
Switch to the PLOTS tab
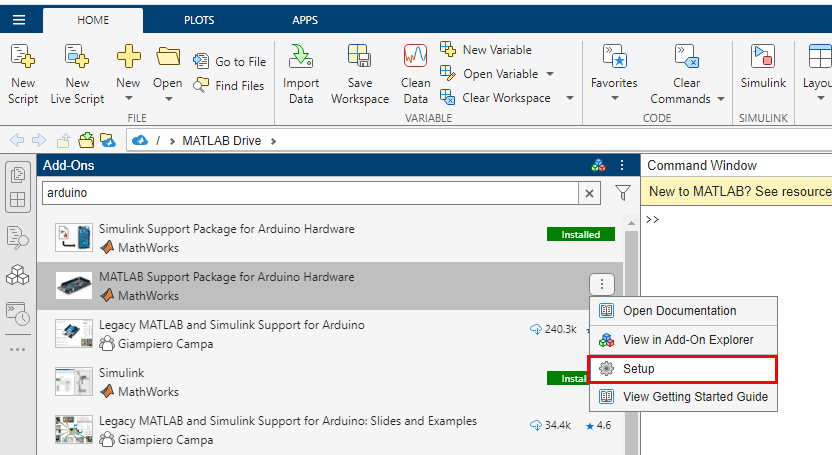click(199, 20)
